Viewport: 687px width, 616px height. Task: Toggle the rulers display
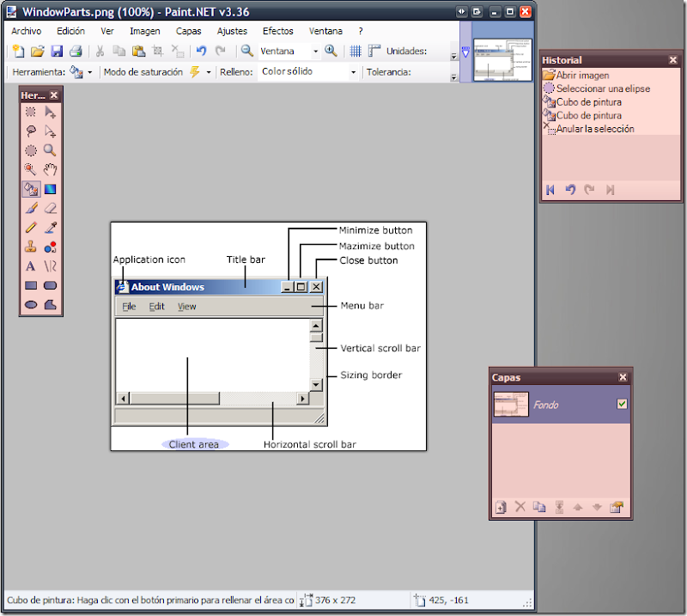pos(374,52)
